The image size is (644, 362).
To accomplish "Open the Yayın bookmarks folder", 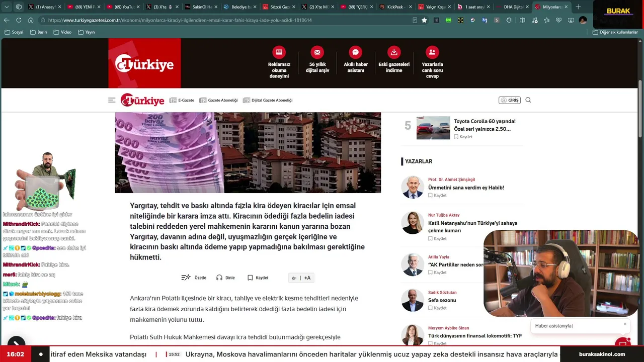I will [87, 32].
